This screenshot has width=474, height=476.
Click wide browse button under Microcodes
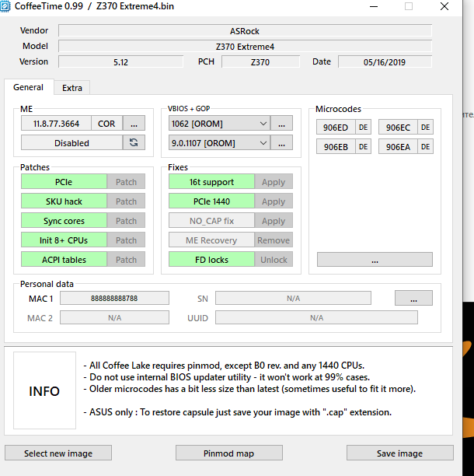pos(375,260)
